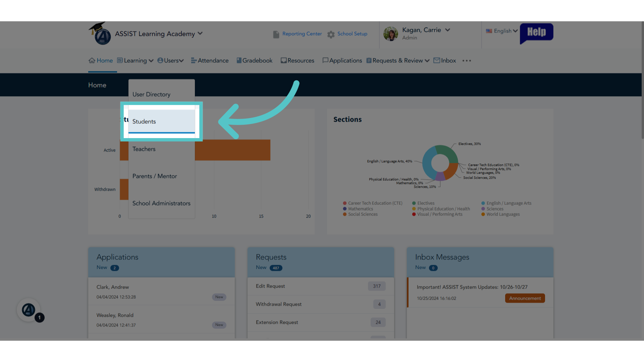The image size is (644, 362).
Task: Click the Attendance icon
Action: click(194, 60)
